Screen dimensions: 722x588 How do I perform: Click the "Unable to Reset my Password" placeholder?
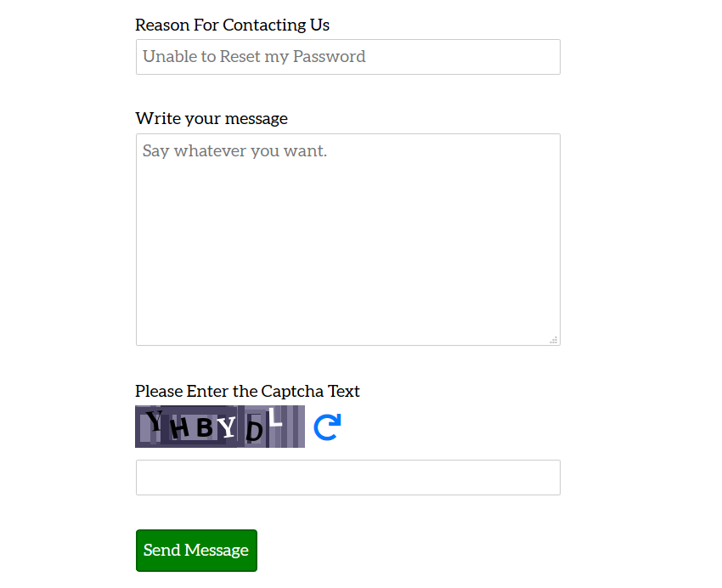(x=254, y=57)
